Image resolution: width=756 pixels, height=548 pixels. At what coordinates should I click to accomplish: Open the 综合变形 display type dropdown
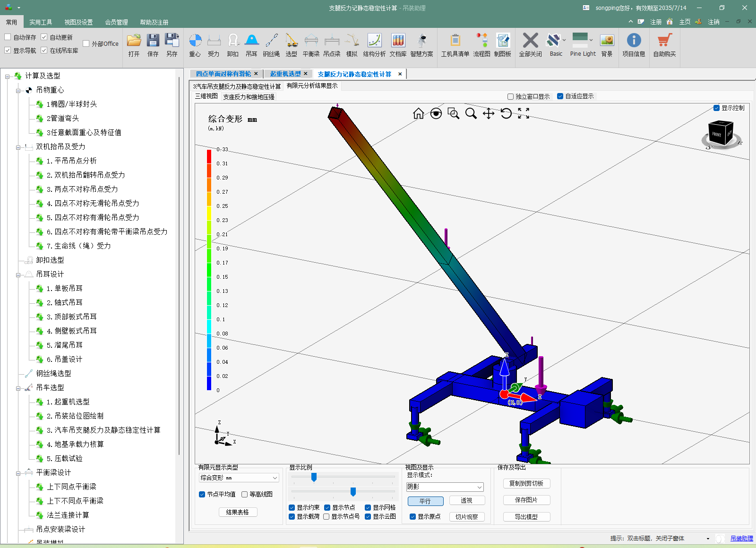[239, 478]
